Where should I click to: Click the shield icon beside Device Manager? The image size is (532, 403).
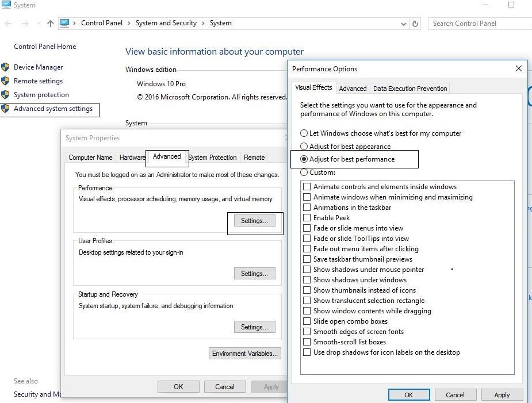[x=6, y=67]
